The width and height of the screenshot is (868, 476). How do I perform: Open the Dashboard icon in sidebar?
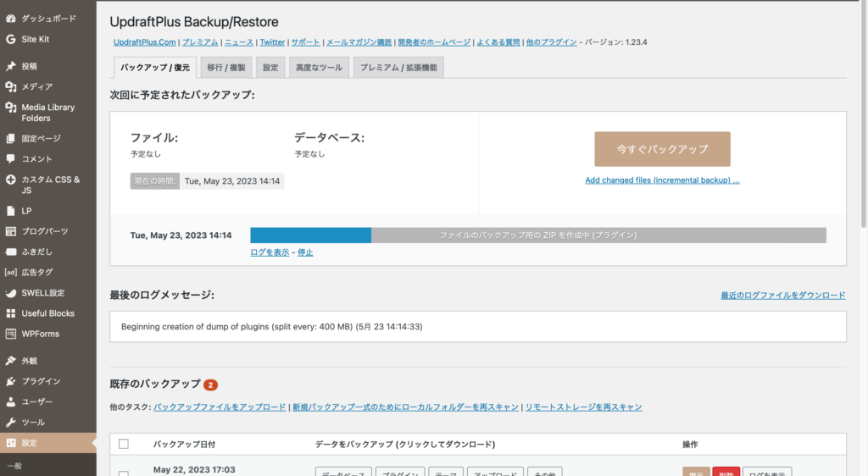[10, 19]
